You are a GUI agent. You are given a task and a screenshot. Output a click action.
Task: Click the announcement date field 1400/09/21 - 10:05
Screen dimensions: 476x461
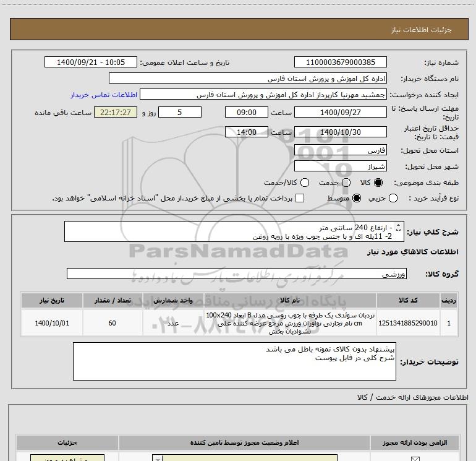click(91, 62)
